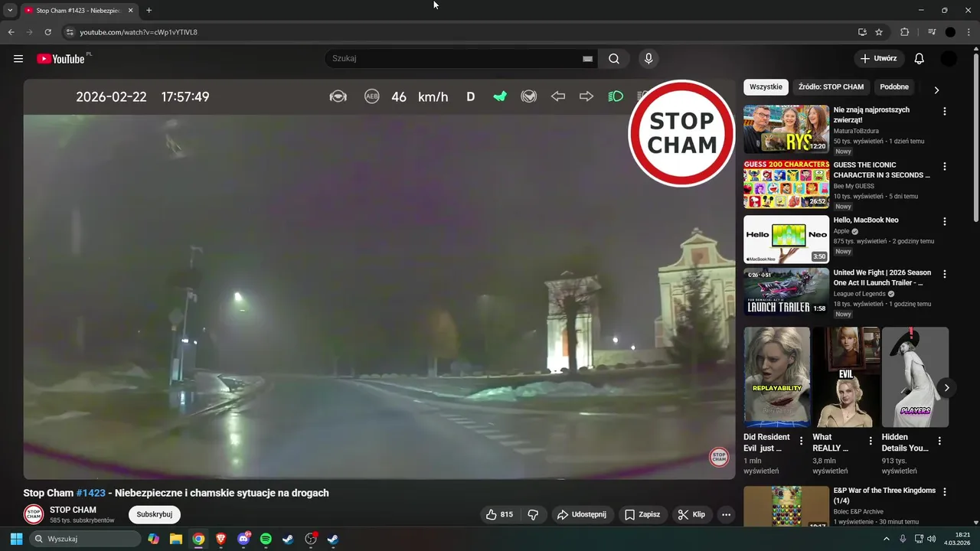Open Hello, MacBook Neo thumbnail
Image resolution: width=980 pixels, height=551 pixels.
786,240
